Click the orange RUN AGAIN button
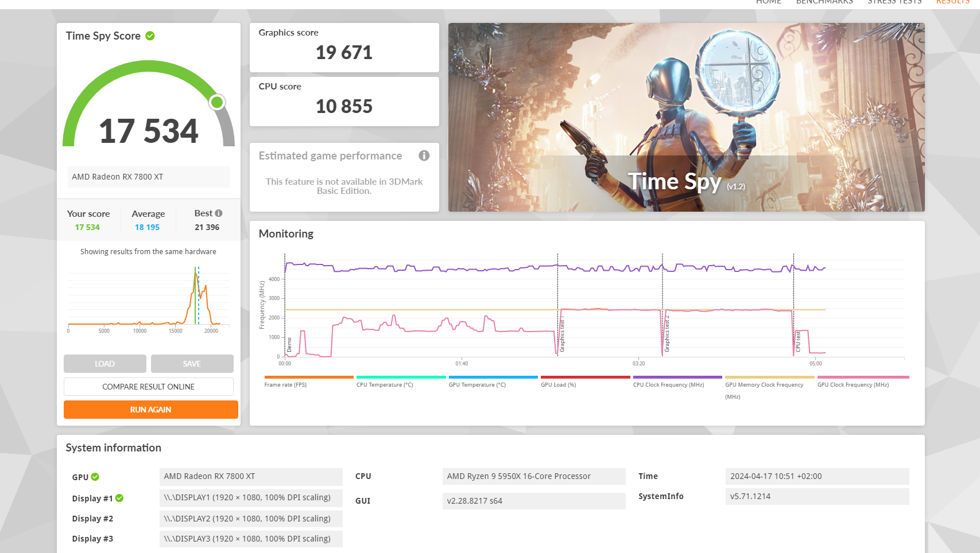Viewport: 980px width, 553px height. pyautogui.click(x=151, y=410)
